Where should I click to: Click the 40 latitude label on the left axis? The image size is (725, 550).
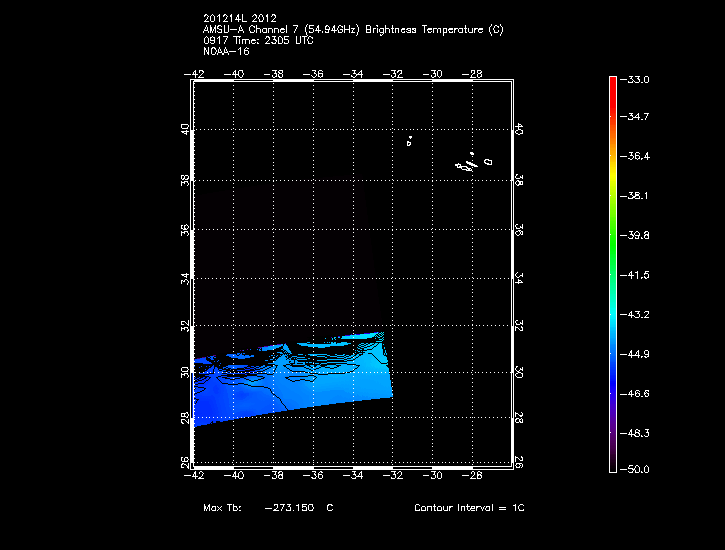tap(184, 131)
